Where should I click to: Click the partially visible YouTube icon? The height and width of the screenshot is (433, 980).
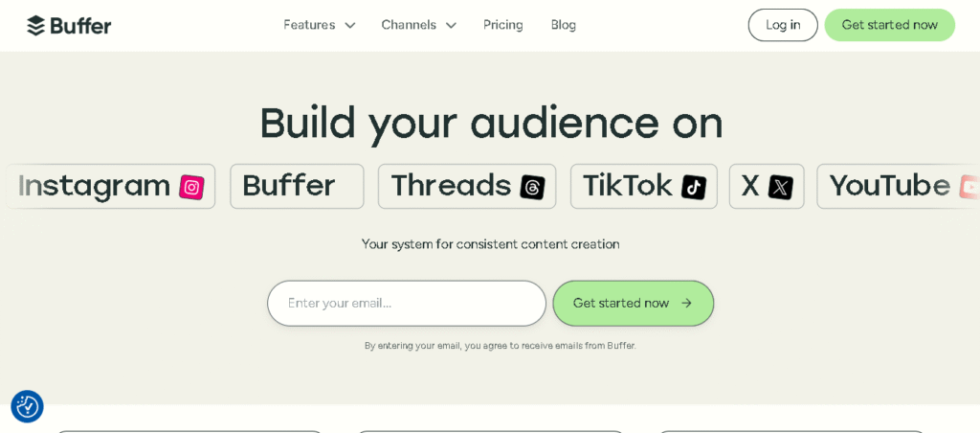(x=969, y=187)
